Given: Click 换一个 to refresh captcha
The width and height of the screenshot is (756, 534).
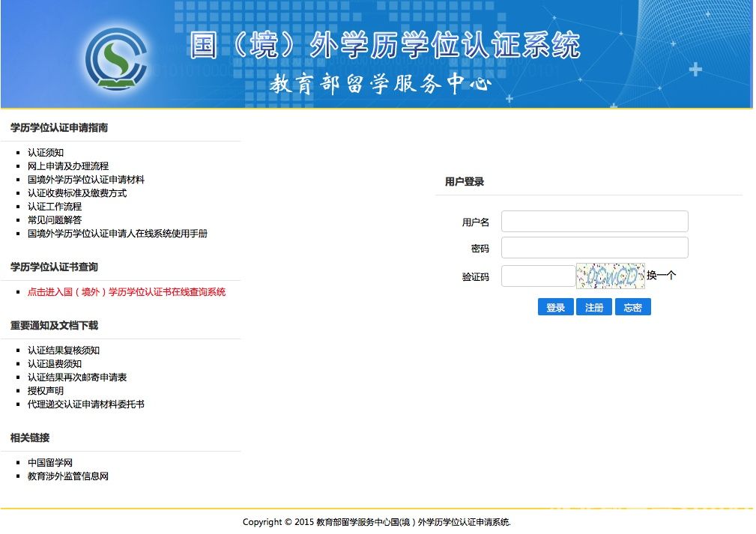Looking at the screenshot, I should (x=661, y=276).
